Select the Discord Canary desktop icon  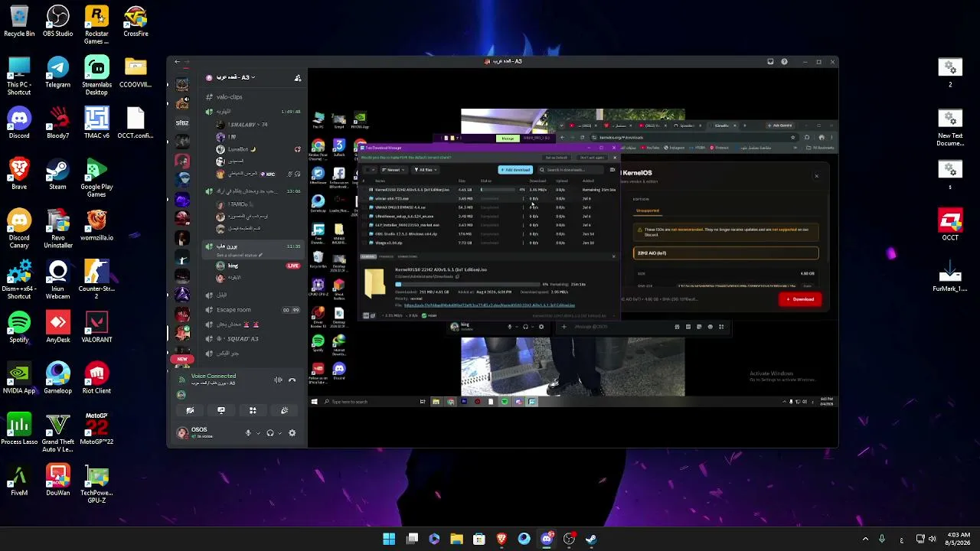(19, 230)
